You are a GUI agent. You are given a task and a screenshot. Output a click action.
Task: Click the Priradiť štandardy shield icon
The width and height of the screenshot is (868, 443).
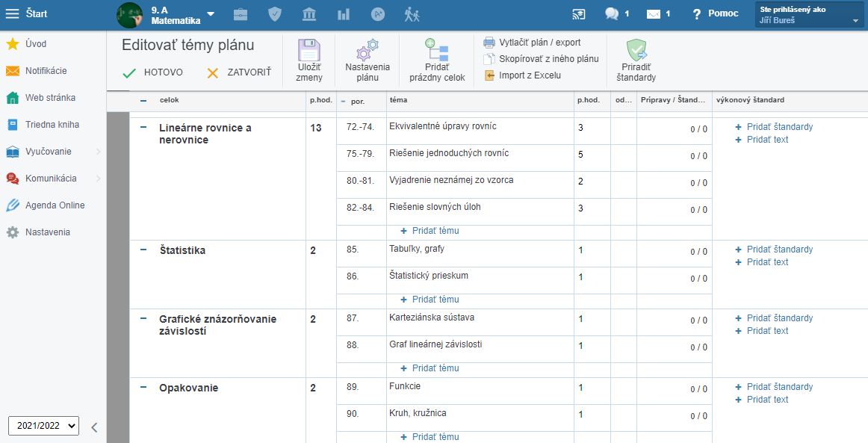pyautogui.click(x=636, y=50)
